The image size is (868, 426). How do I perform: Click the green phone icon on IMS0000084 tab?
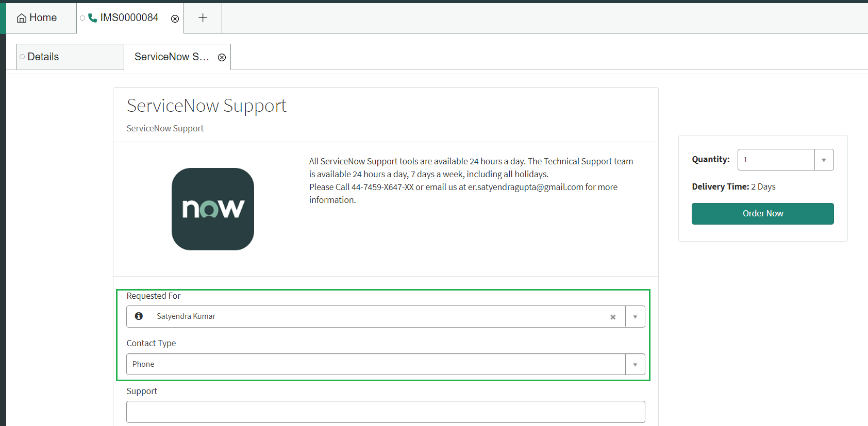pos(93,18)
